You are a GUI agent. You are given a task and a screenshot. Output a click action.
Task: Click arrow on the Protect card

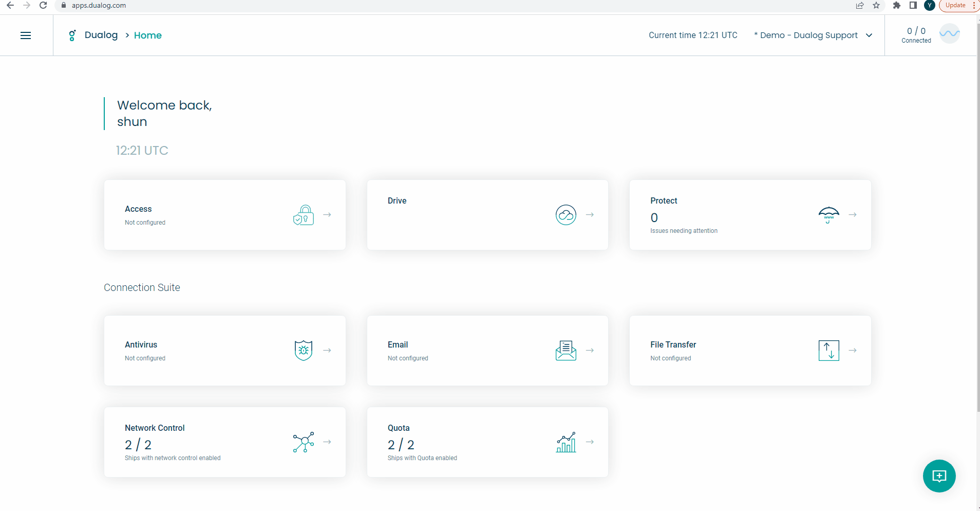click(x=853, y=215)
